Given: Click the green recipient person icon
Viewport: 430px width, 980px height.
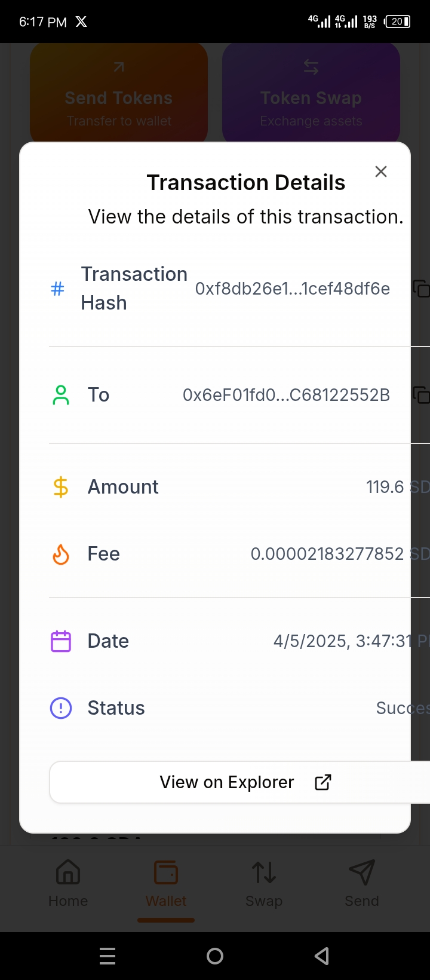Looking at the screenshot, I should coord(61,395).
